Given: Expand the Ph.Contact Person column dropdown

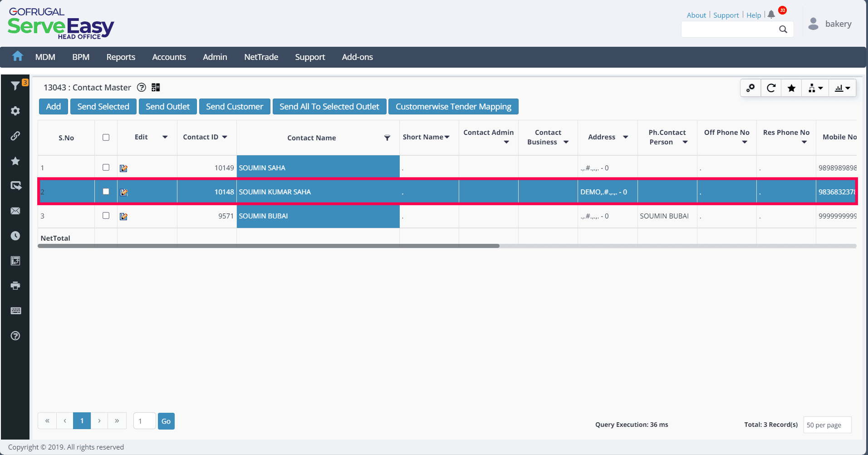Looking at the screenshot, I should pyautogui.click(x=685, y=142).
